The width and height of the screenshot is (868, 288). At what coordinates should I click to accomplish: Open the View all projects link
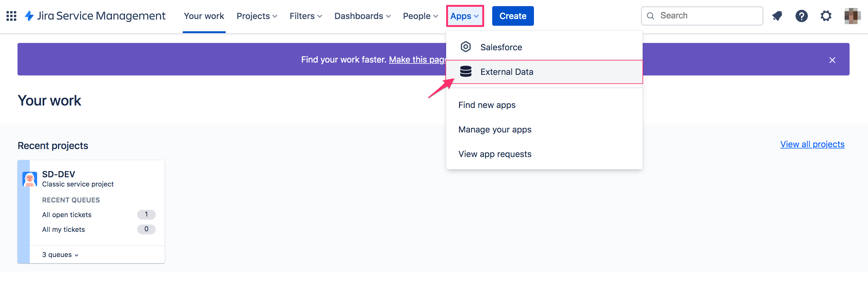click(812, 144)
